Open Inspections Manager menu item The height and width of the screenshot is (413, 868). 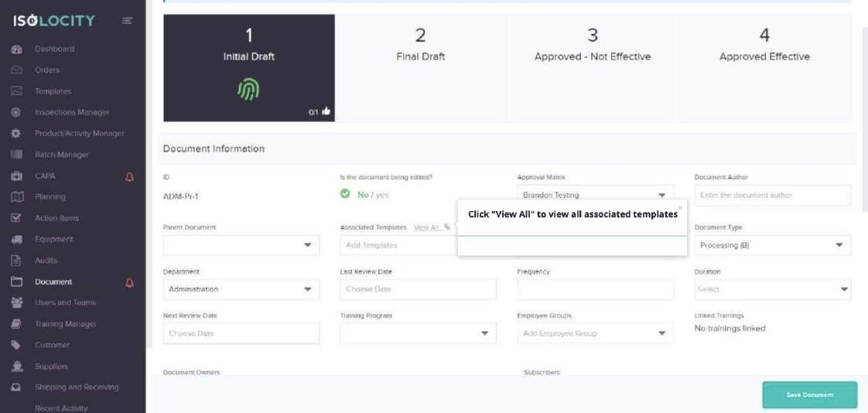point(72,112)
